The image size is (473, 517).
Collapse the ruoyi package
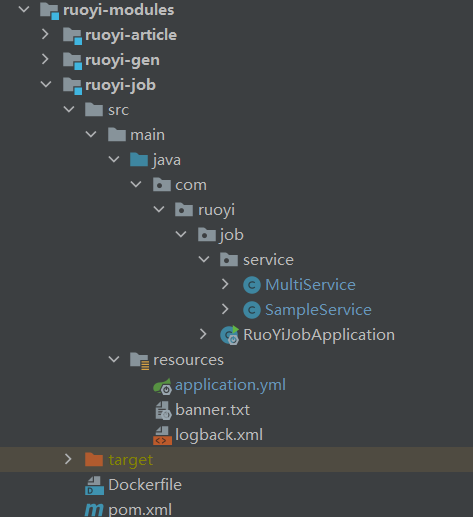point(159,209)
